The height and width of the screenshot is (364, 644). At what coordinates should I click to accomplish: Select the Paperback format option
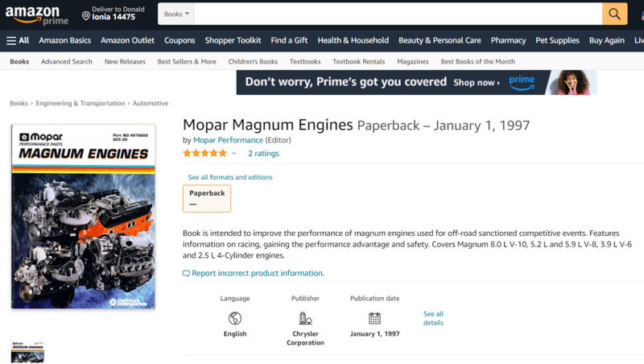(207, 198)
